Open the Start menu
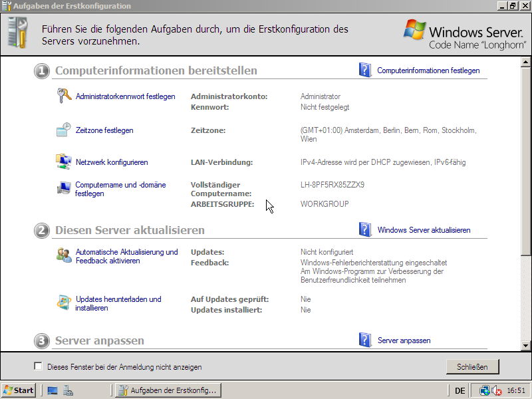532x399 pixels. tap(19, 390)
